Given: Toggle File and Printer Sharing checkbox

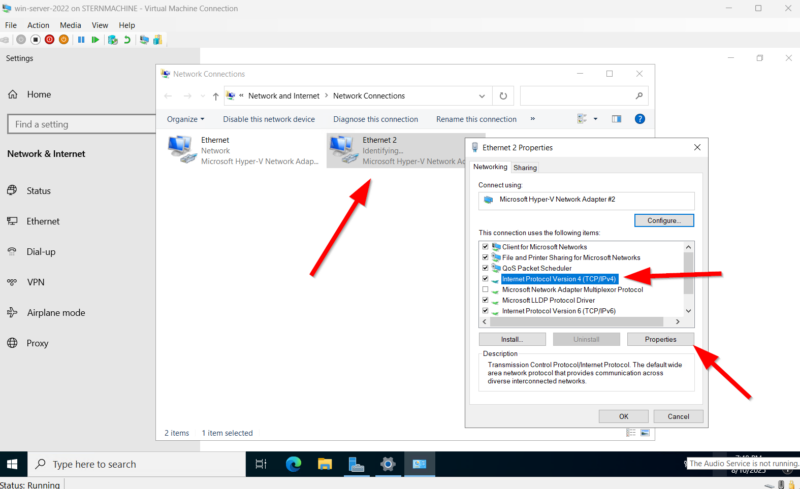Looking at the screenshot, I should point(485,257).
